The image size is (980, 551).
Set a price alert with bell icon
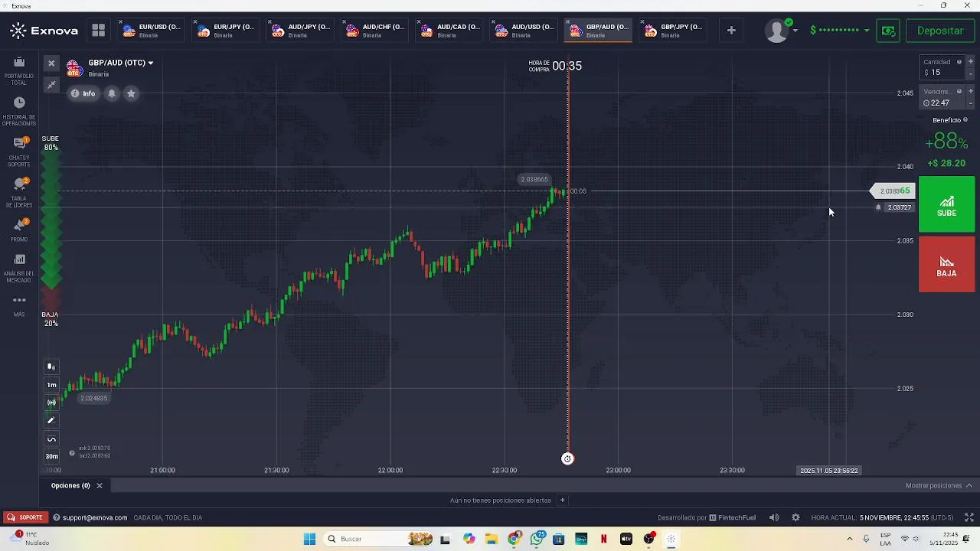click(x=112, y=93)
